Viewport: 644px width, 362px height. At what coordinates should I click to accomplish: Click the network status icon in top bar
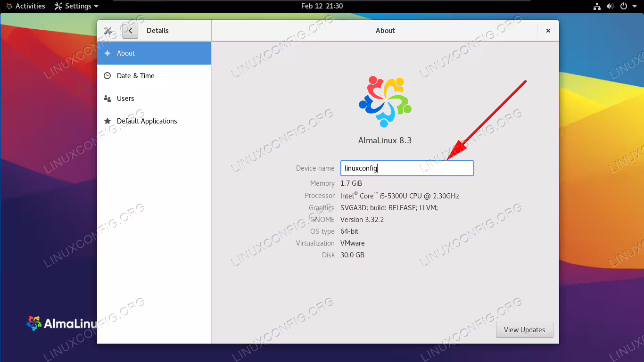click(597, 6)
